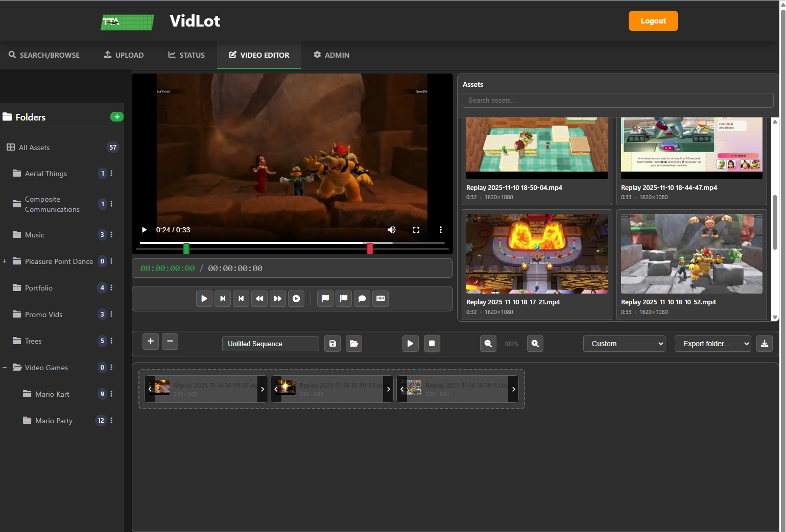Image resolution: width=786 pixels, height=532 pixels.
Task: Open the comment bubble tool
Action: click(362, 299)
